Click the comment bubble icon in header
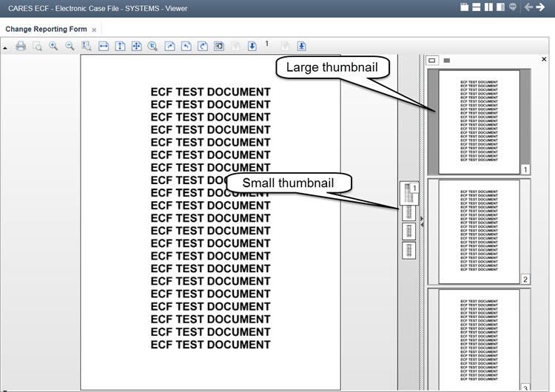Screen dimensions: 555x392 coord(512,7)
